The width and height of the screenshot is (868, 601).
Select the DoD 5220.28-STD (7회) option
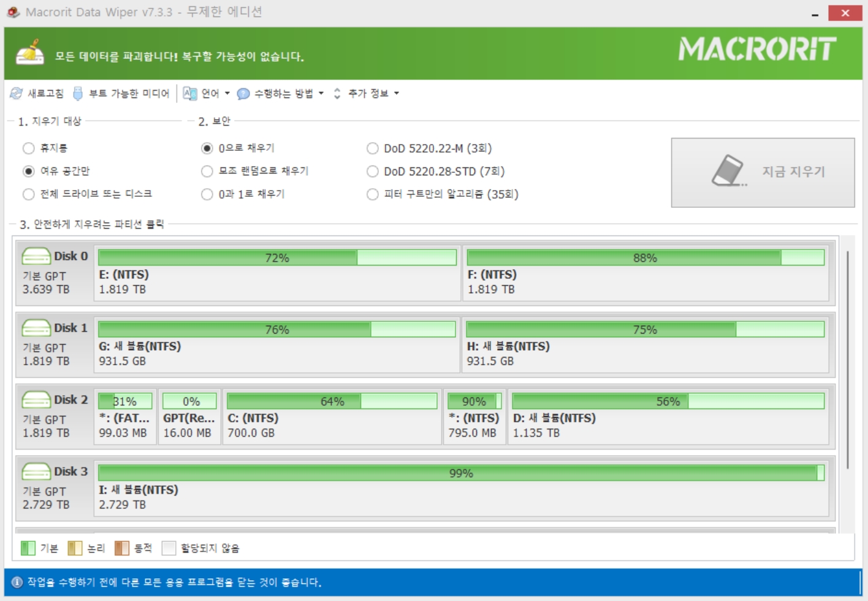pyautogui.click(x=372, y=171)
